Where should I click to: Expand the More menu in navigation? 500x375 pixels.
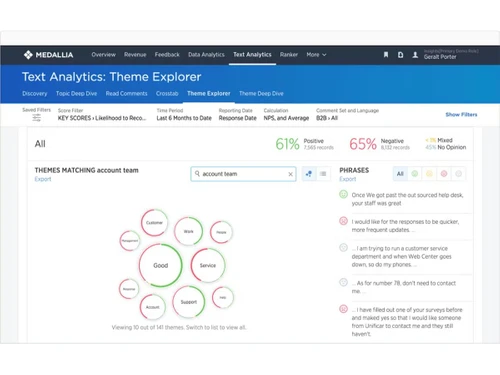tap(316, 55)
